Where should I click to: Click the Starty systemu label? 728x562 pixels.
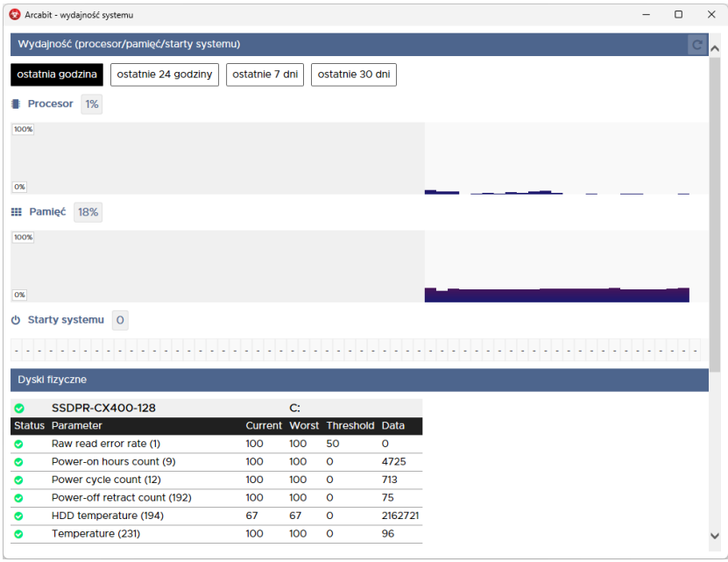pos(66,320)
